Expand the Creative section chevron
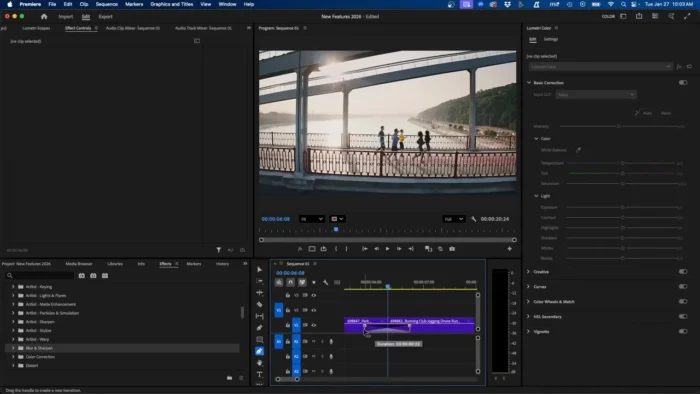This screenshot has height=394, width=700. 529,271
